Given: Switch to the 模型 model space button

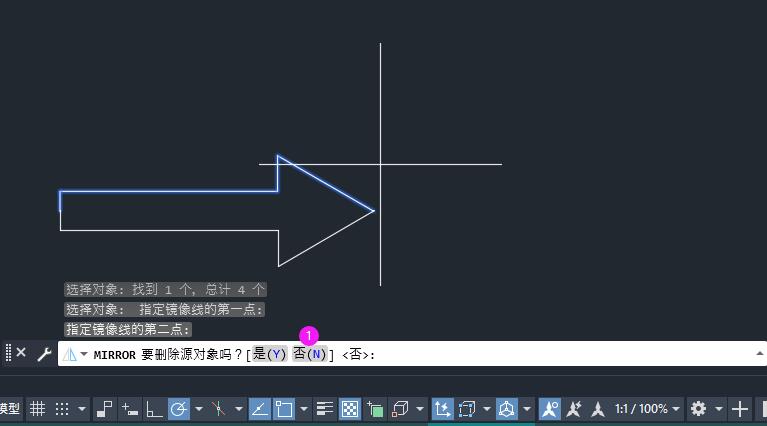Looking at the screenshot, I should (x=9, y=408).
